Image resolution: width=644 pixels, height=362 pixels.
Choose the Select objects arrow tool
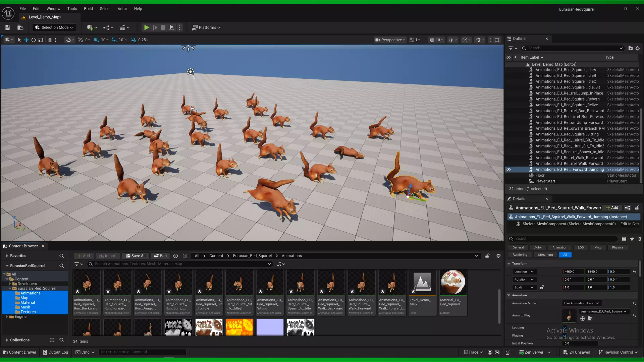[19, 40]
